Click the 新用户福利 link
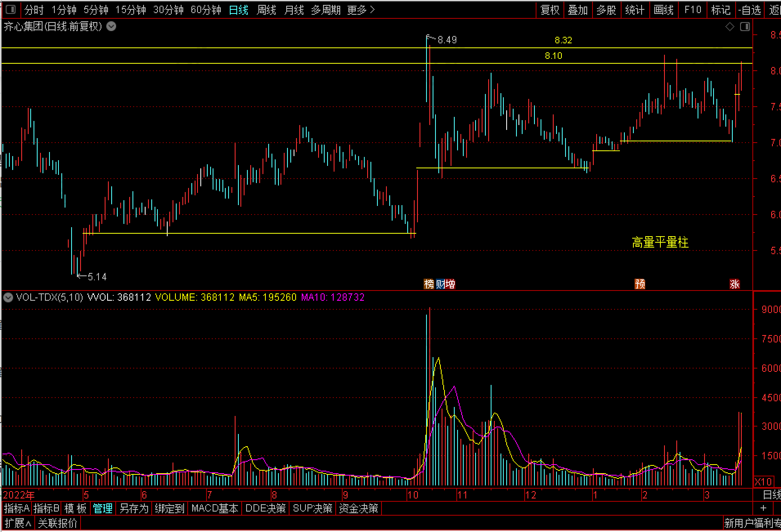Screen dimensions: 781x532 (752, 523)
